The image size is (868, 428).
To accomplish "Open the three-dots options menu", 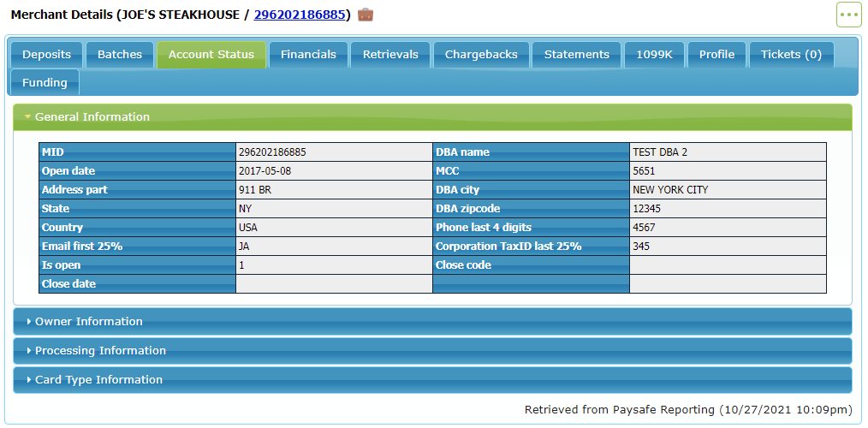I will point(848,15).
